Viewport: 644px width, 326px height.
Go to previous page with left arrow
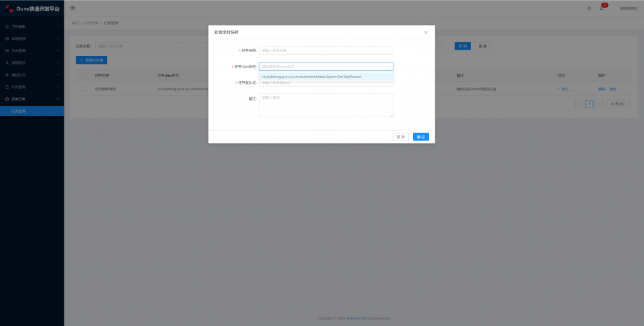pyautogui.click(x=579, y=104)
